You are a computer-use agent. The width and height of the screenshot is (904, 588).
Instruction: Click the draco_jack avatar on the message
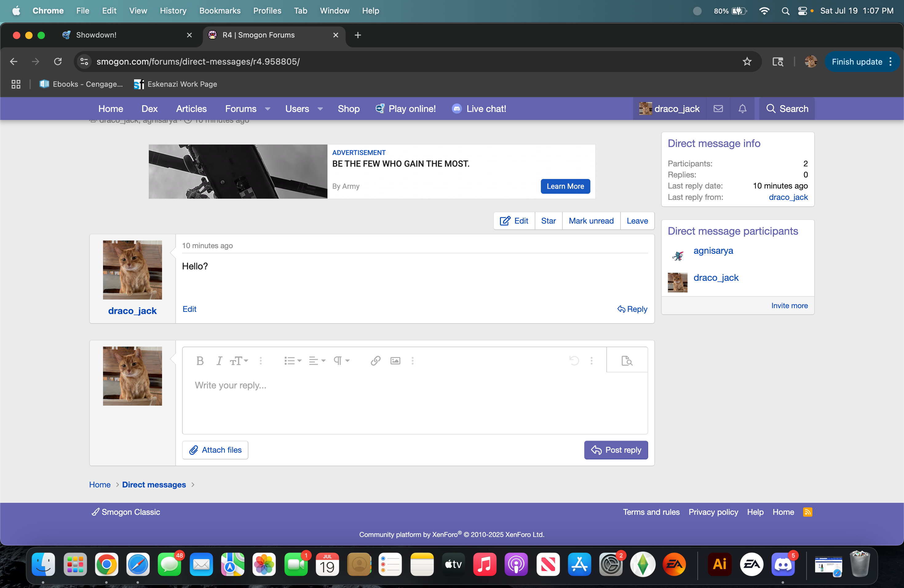(132, 270)
